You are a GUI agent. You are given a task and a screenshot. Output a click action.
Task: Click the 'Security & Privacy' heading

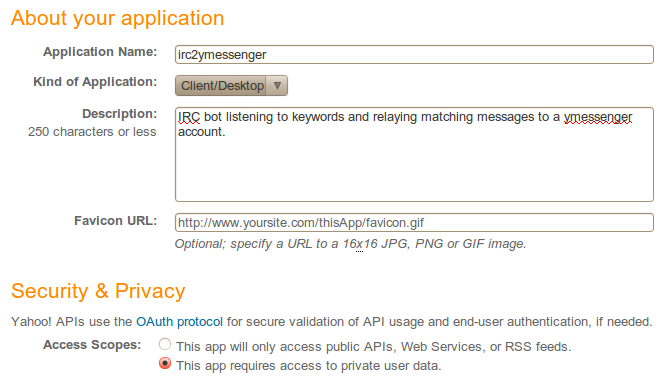[98, 291]
